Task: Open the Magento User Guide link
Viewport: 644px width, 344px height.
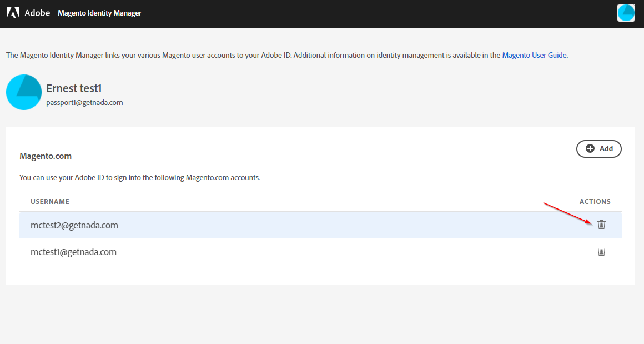Action: pos(534,55)
